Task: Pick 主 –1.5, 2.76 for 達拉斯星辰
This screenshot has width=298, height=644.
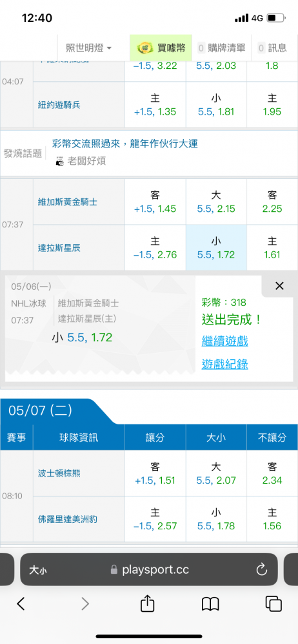Action: click(155, 248)
